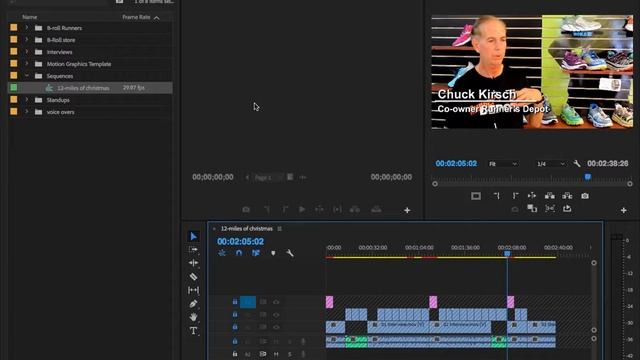Open Source Monitor button editor plus

tap(407, 210)
